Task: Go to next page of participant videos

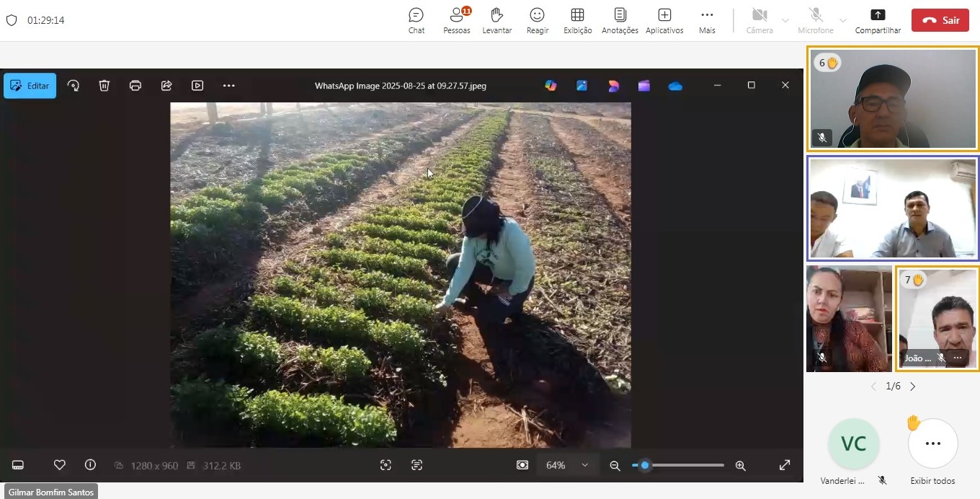Action: 913,387
